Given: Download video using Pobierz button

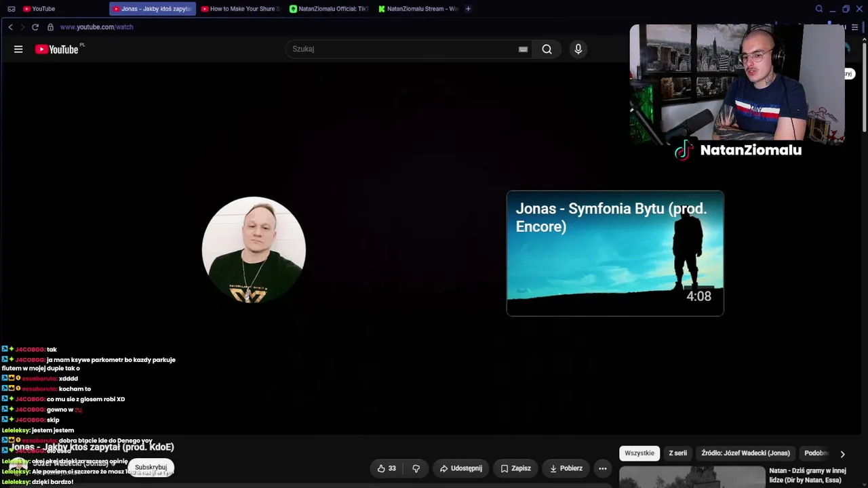Looking at the screenshot, I should click(566, 468).
